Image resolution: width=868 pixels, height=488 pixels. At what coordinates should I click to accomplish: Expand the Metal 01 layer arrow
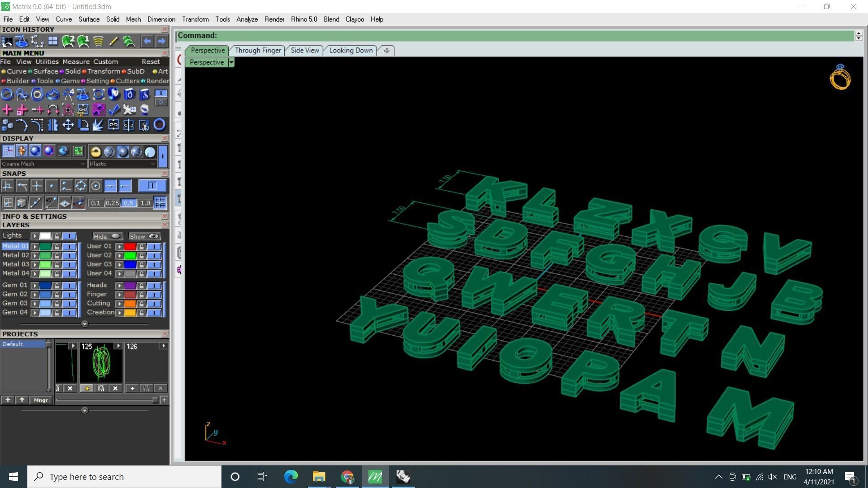click(34, 247)
